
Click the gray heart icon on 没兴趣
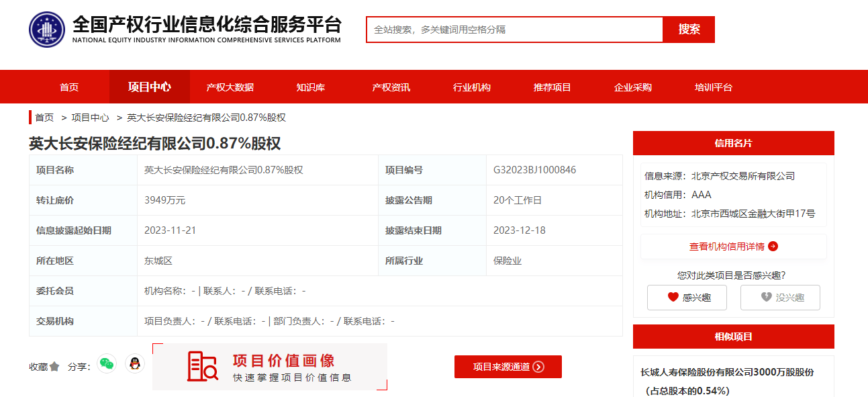[x=765, y=297]
